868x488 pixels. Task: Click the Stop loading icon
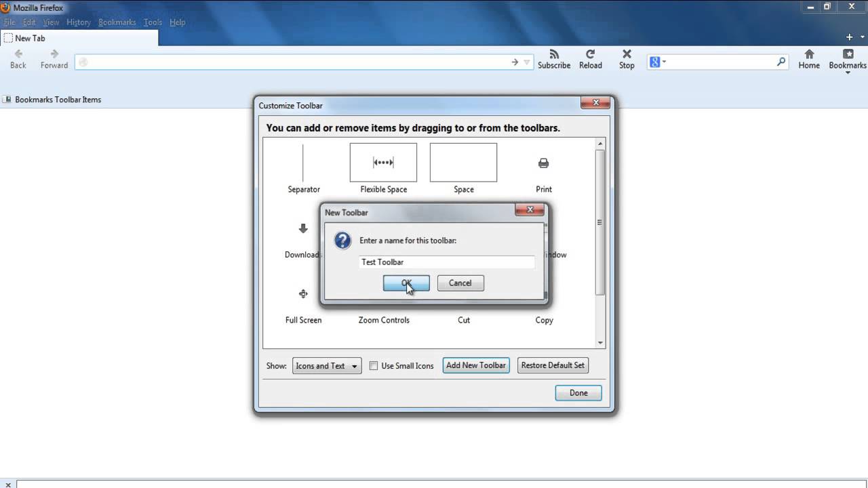[x=627, y=54]
